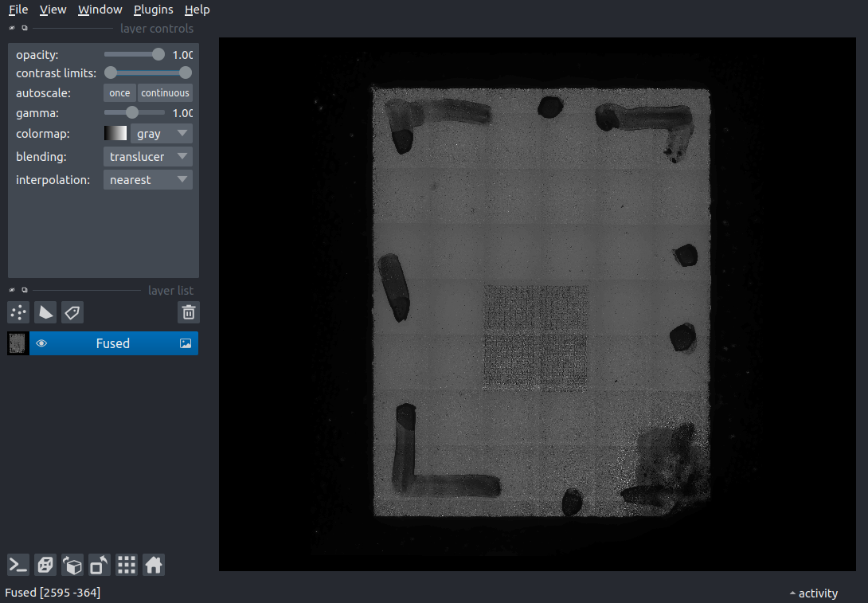Create a new points layer
868x603 pixels.
click(x=18, y=312)
